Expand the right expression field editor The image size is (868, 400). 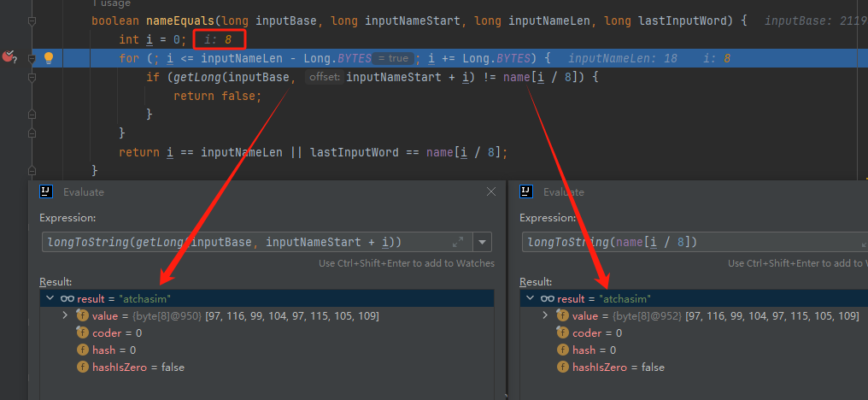click(x=865, y=243)
